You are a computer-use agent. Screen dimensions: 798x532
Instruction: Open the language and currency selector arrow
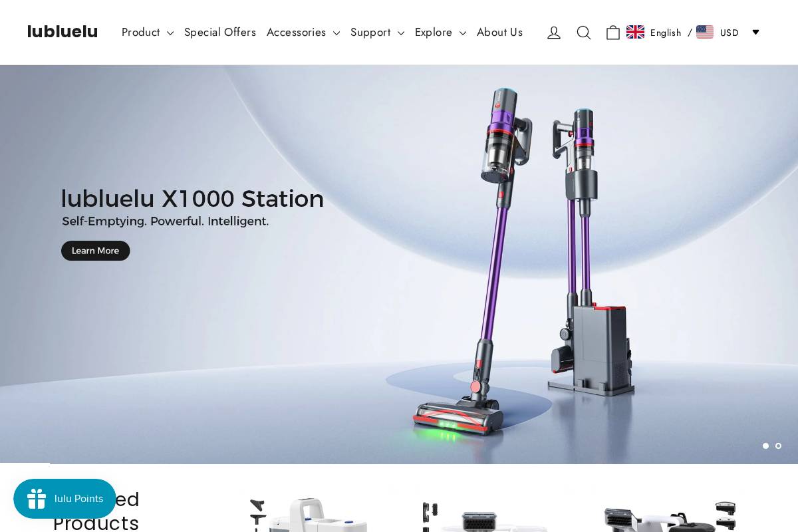click(x=755, y=32)
